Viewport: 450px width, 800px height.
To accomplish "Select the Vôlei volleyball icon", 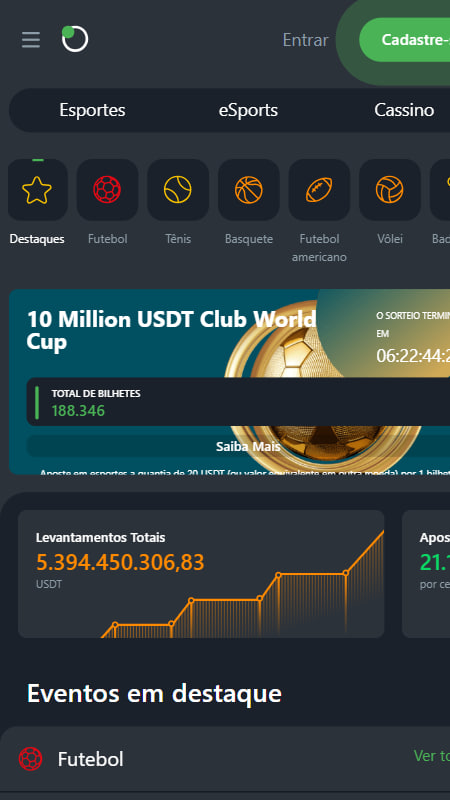I will click(390, 190).
